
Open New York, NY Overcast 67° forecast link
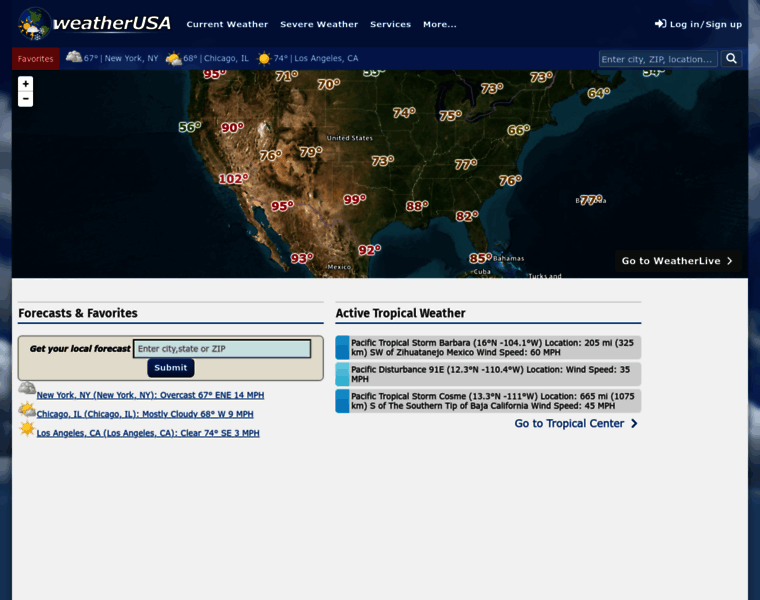coord(150,395)
